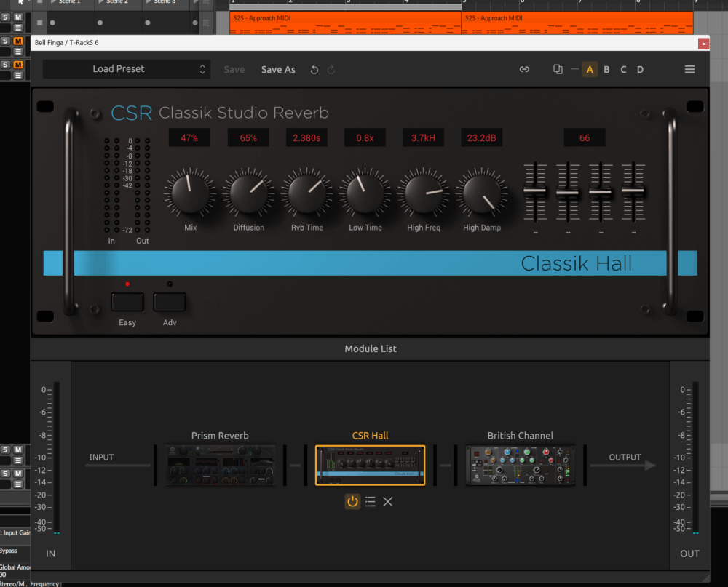This screenshot has width=728, height=587.
Task: Solo the bottommost visible DAW track
Action: click(5, 474)
